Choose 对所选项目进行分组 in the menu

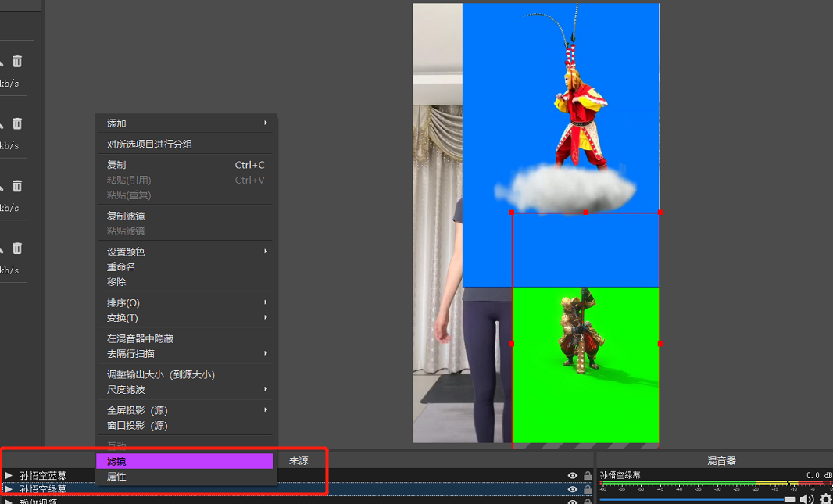coord(185,144)
